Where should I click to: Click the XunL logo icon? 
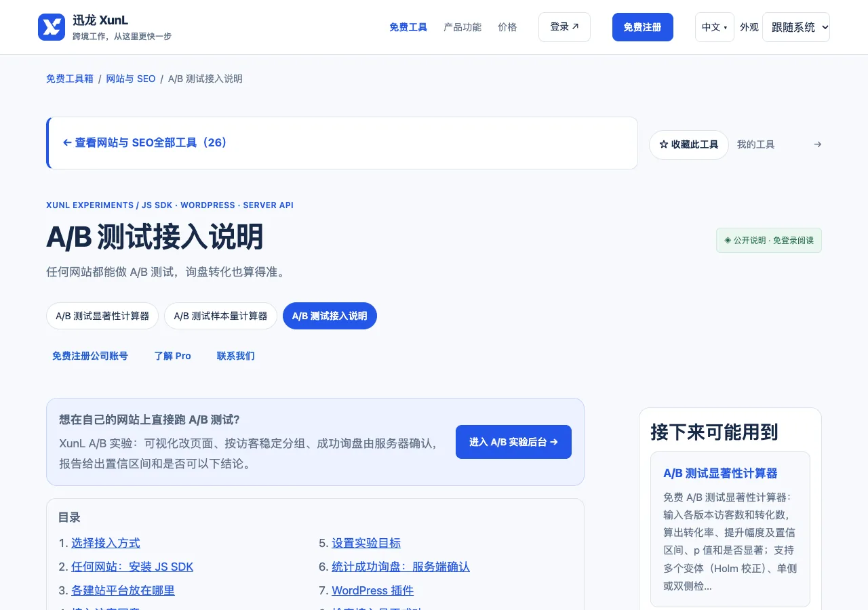click(x=52, y=27)
